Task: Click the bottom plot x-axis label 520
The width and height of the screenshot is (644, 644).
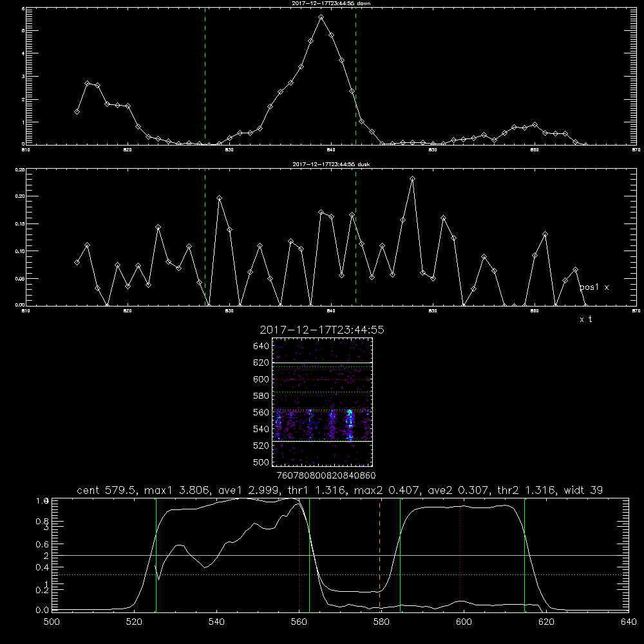Action: (x=134, y=622)
